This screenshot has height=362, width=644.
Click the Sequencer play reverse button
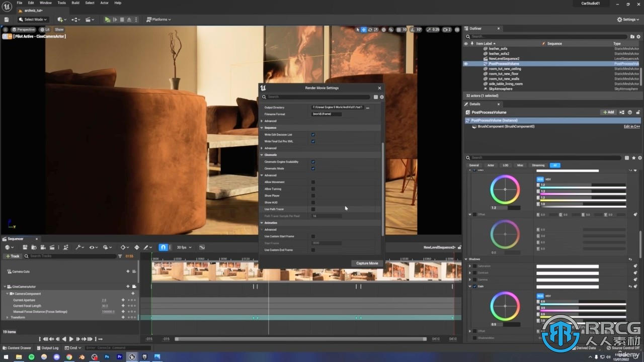pyautogui.click(x=64, y=339)
